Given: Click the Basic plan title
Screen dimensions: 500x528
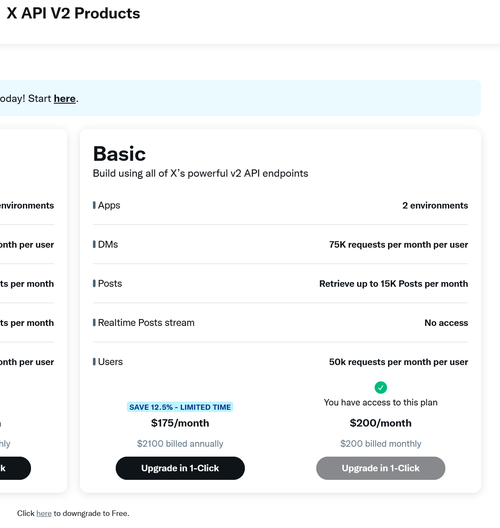Looking at the screenshot, I should click(x=120, y=154).
